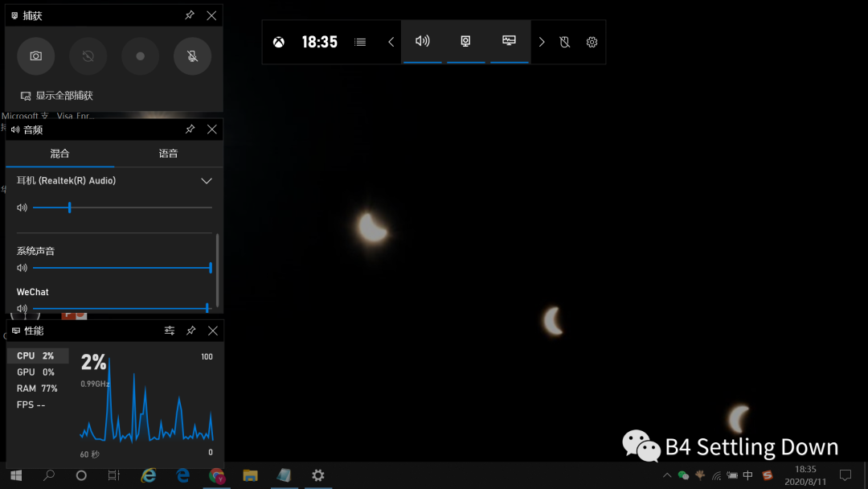Open performance widget options icon

point(170,331)
